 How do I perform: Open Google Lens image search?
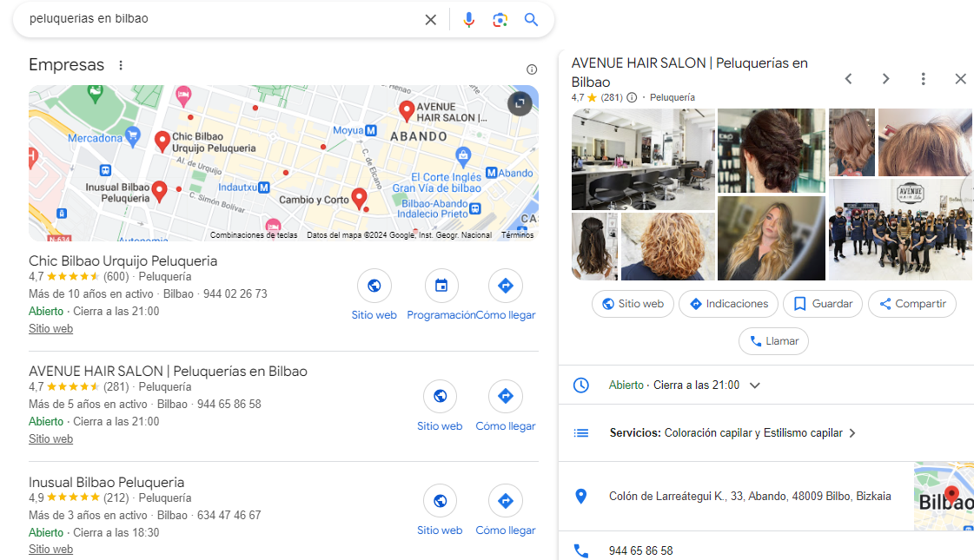click(x=500, y=19)
